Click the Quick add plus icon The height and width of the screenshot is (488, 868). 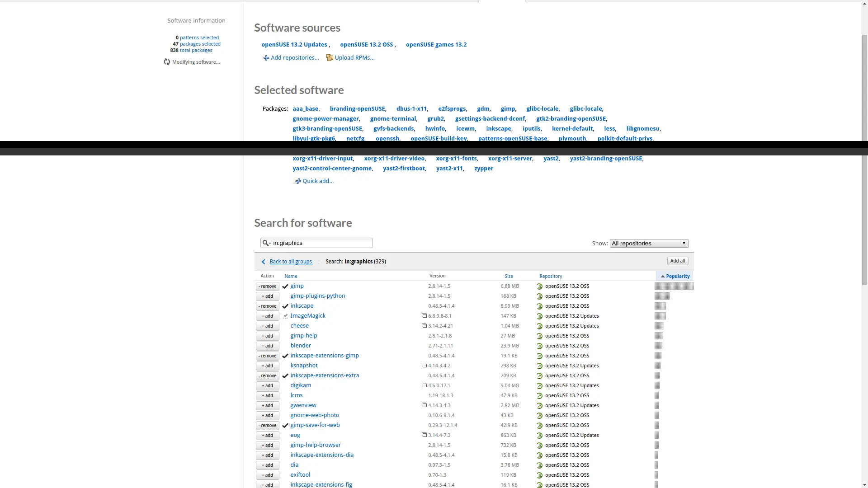tap(297, 181)
